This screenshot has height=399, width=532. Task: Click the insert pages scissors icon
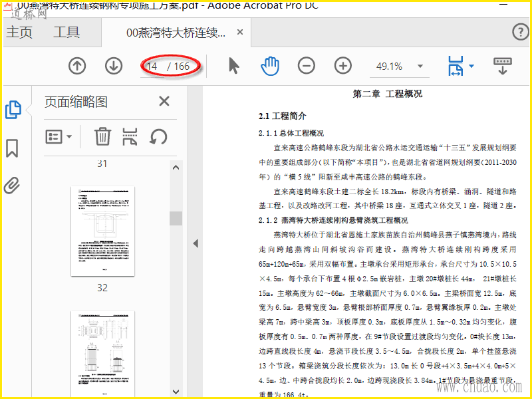130,136
